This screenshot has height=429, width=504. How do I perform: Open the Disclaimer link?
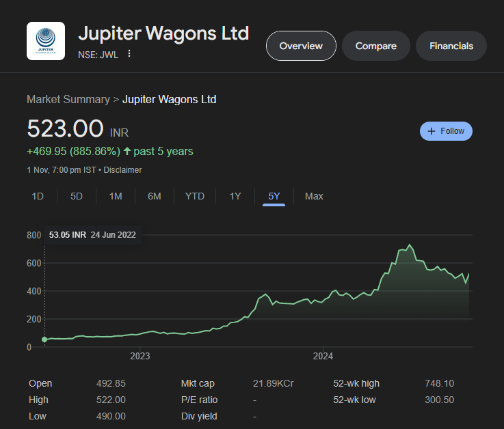tap(122, 170)
